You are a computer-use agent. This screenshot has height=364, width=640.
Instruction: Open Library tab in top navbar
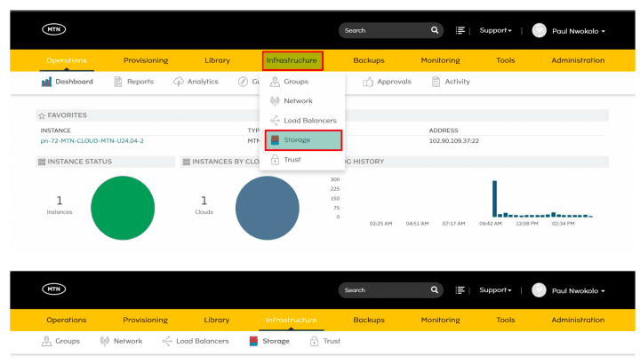pyautogui.click(x=217, y=60)
